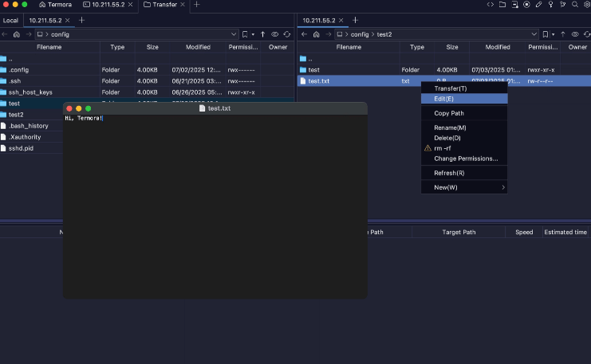Image resolution: width=591 pixels, height=364 pixels.
Task: Switch to the Termora home tab
Action: (x=55, y=5)
